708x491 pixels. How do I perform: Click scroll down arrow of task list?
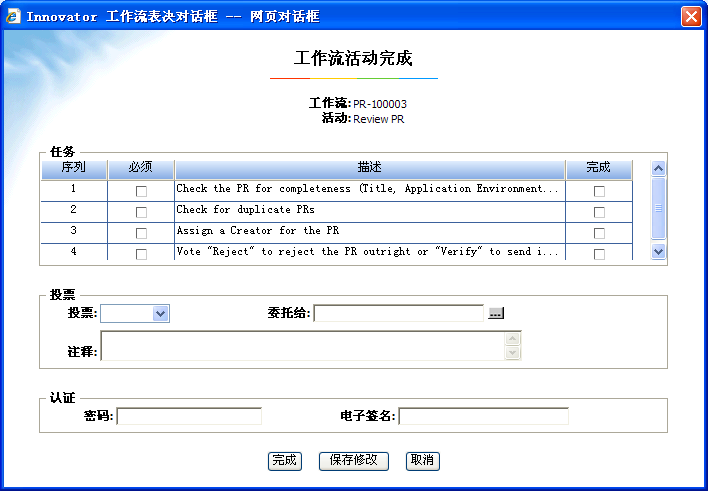coord(658,251)
